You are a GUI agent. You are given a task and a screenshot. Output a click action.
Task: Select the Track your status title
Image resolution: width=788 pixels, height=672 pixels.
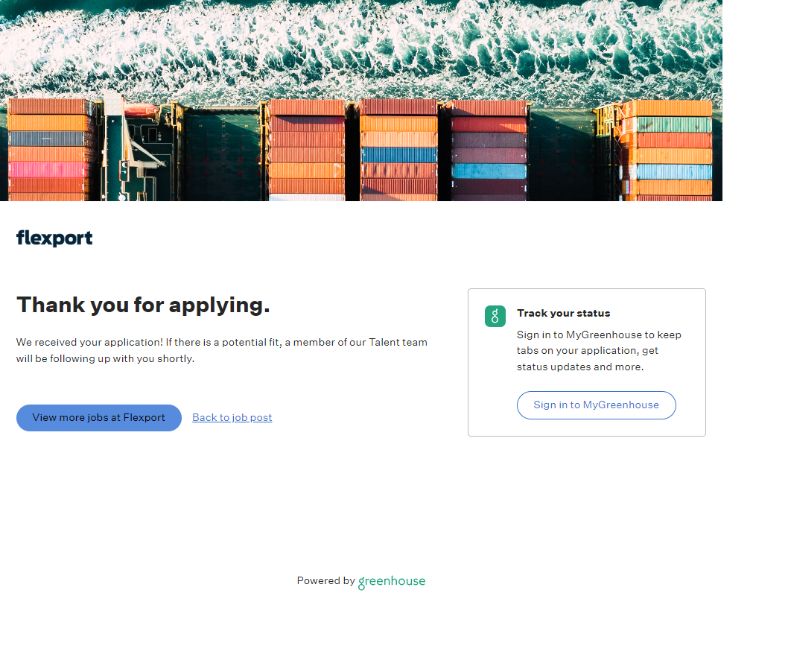click(x=563, y=313)
